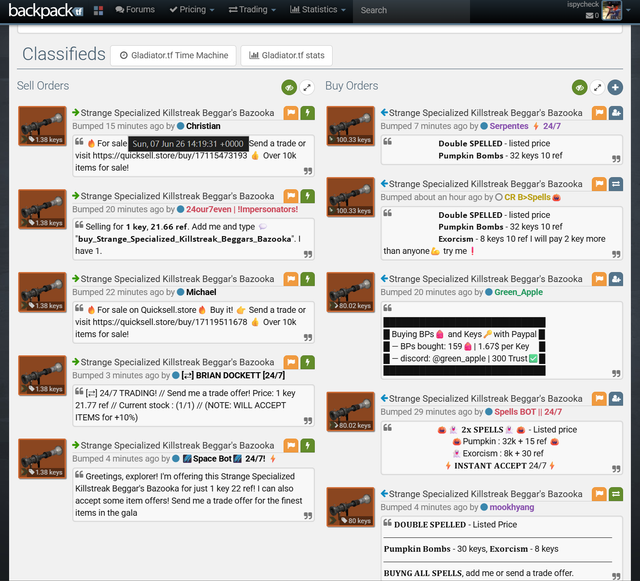The image size is (640, 581).
Task: Report Christian's sell listing with flag icon
Action: (x=291, y=113)
